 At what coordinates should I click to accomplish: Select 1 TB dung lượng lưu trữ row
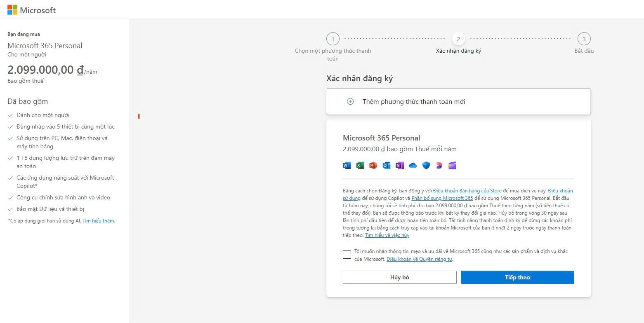(x=61, y=162)
